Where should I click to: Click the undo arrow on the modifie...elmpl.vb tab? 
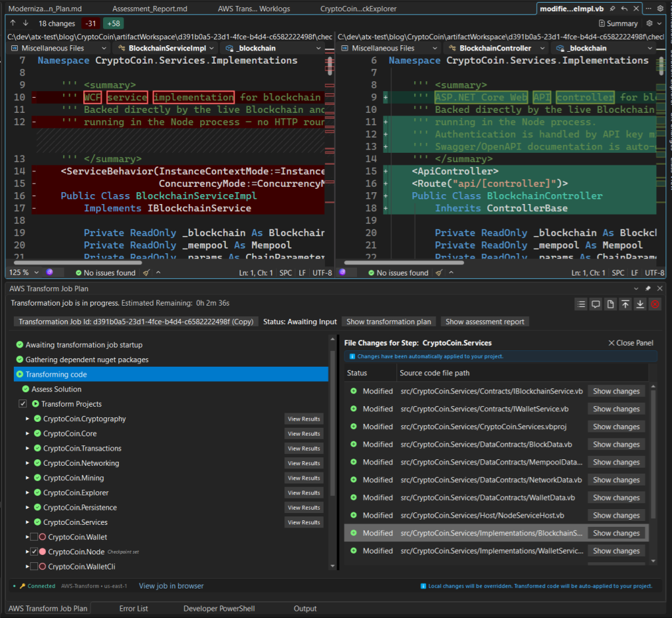pyautogui.click(x=625, y=9)
